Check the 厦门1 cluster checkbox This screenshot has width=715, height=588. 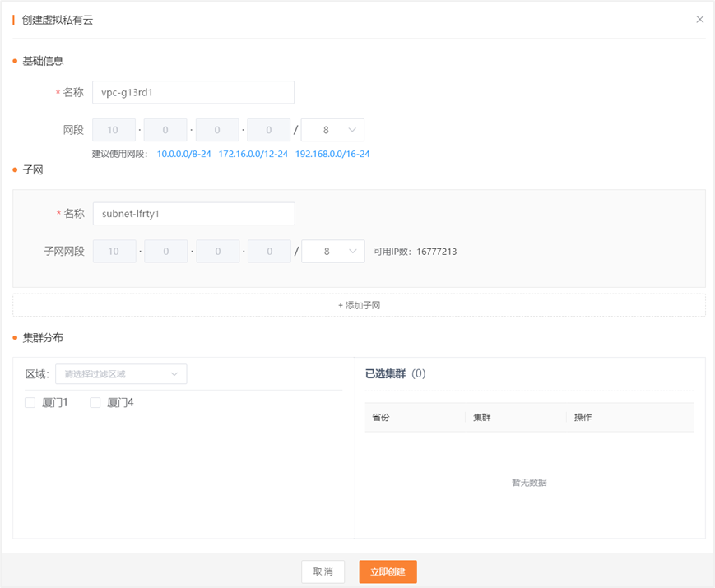(x=30, y=402)
